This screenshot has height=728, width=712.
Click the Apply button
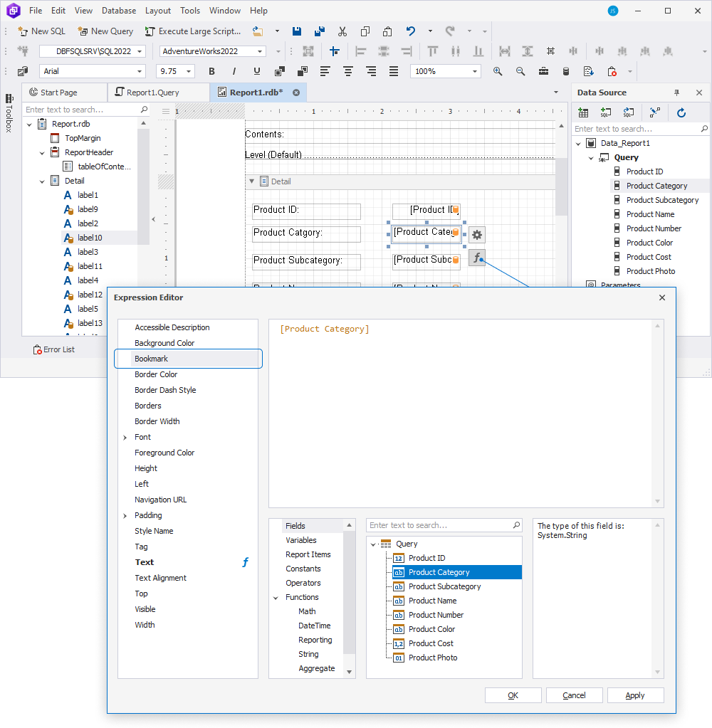[635, 695]
